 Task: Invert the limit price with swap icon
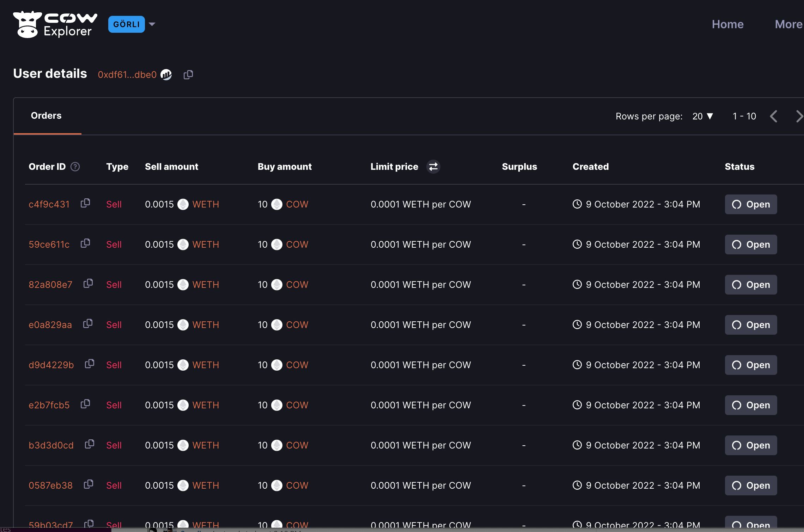[433, 167]
